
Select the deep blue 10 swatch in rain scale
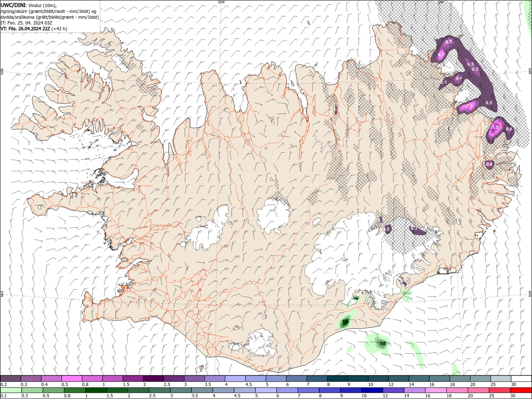(372, 390)
